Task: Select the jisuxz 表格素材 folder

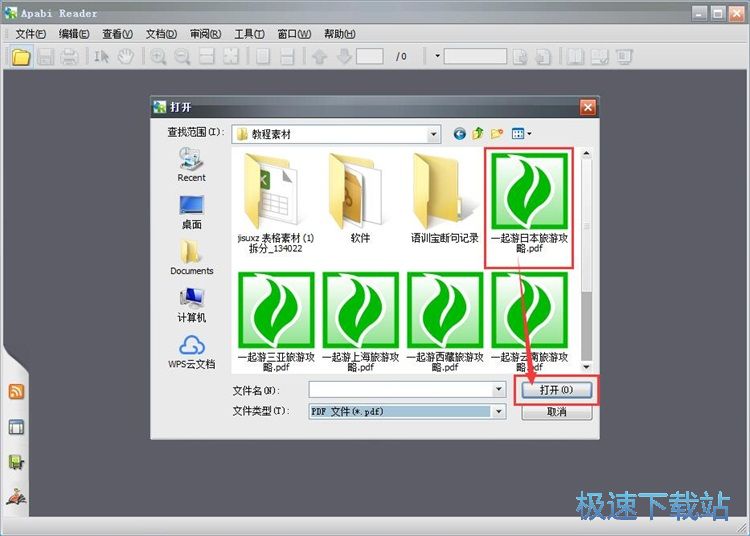Action: click(x=276, y=203)
